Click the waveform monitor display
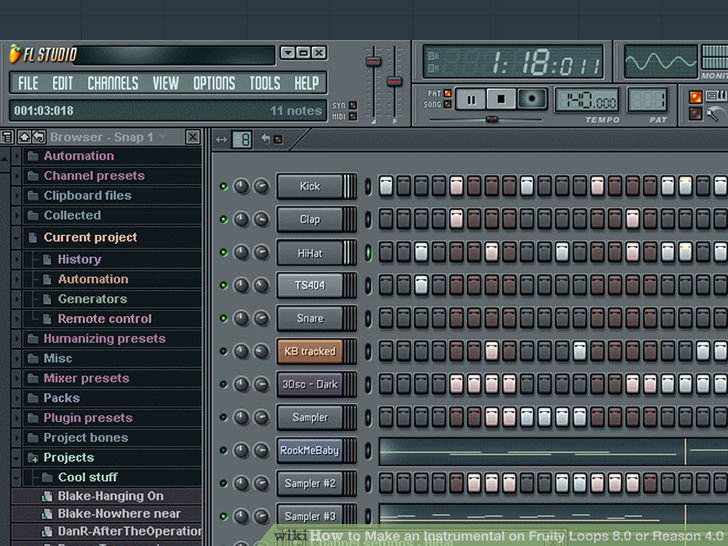The height and width of the screenshot is (546, 728). point(661,61)
